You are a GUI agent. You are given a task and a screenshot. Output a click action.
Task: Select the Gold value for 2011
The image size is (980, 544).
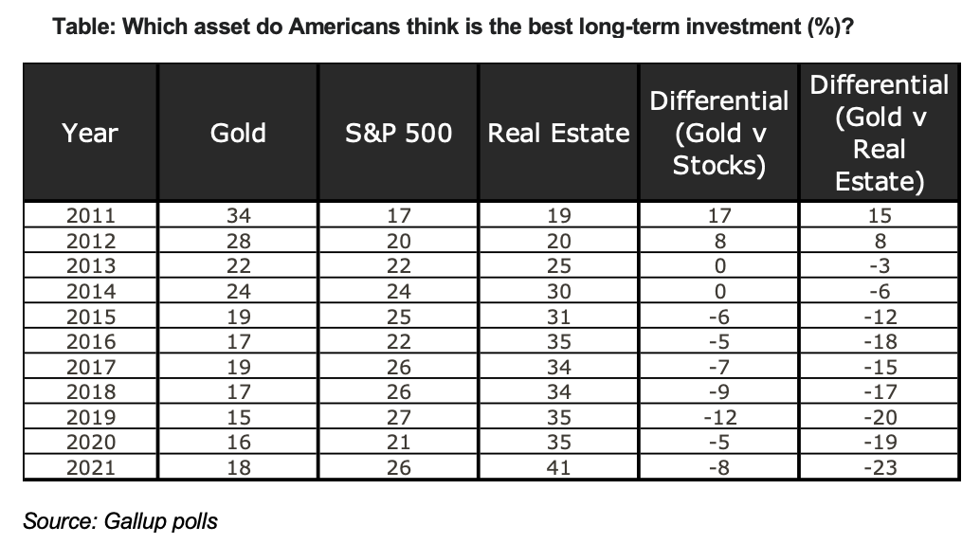(238, 215)
